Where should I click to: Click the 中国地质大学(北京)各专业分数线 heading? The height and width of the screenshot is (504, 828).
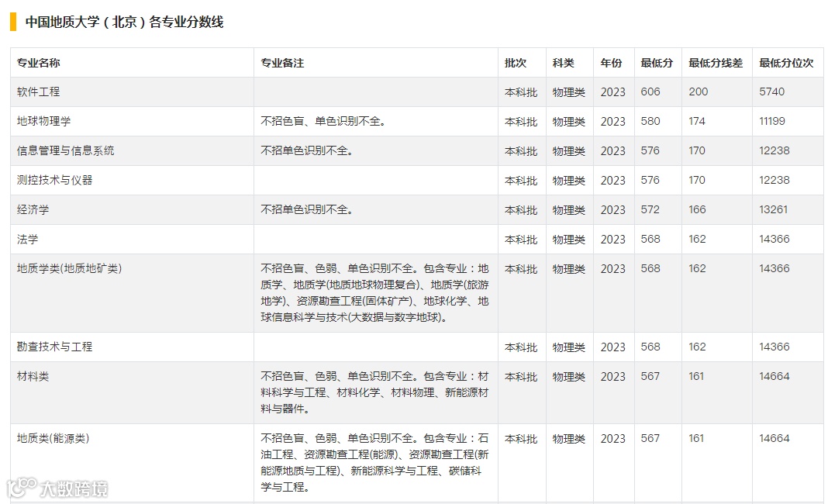coord(125,22)
